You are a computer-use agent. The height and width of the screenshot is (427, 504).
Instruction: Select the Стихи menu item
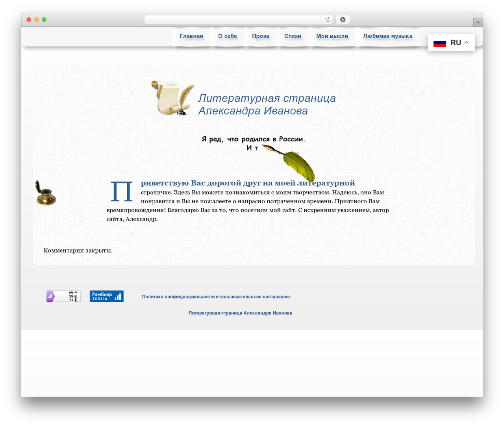[x=293, y=36]
